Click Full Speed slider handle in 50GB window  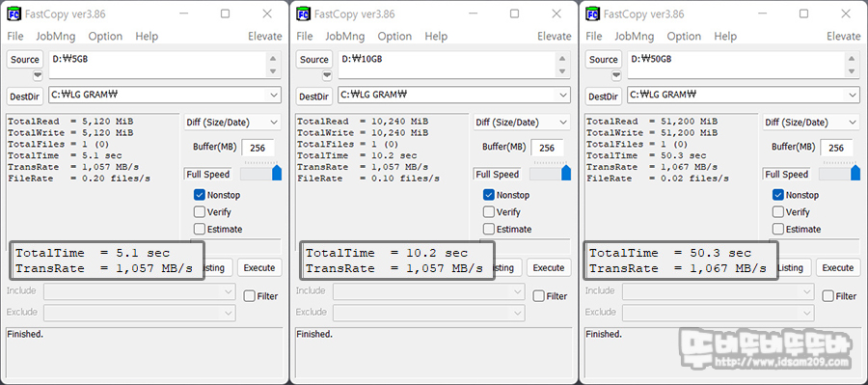[855, 173]
